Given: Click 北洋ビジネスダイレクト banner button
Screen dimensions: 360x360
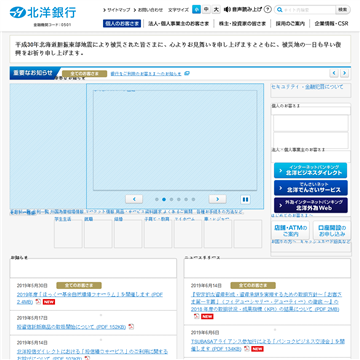Looking at the screenshot, I should 310,170.
